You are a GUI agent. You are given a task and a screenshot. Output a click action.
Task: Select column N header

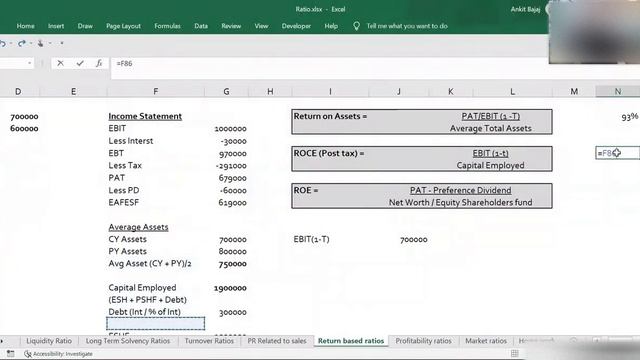click(x=618, y=91)
